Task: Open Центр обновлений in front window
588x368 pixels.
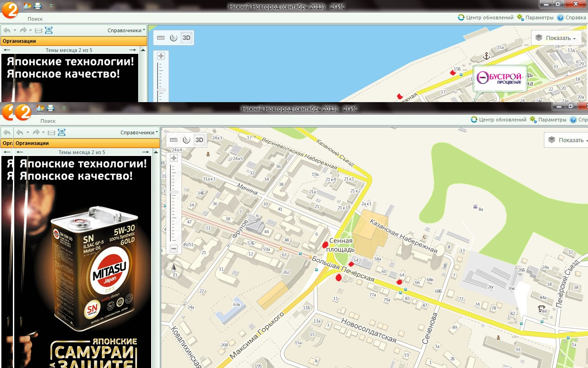Action: point(498,120)
